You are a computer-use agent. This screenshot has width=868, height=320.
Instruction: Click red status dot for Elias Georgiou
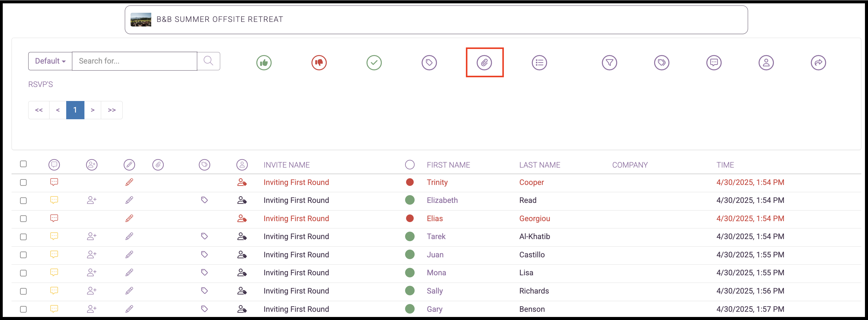pyautogui.click(x=410, y=218)
